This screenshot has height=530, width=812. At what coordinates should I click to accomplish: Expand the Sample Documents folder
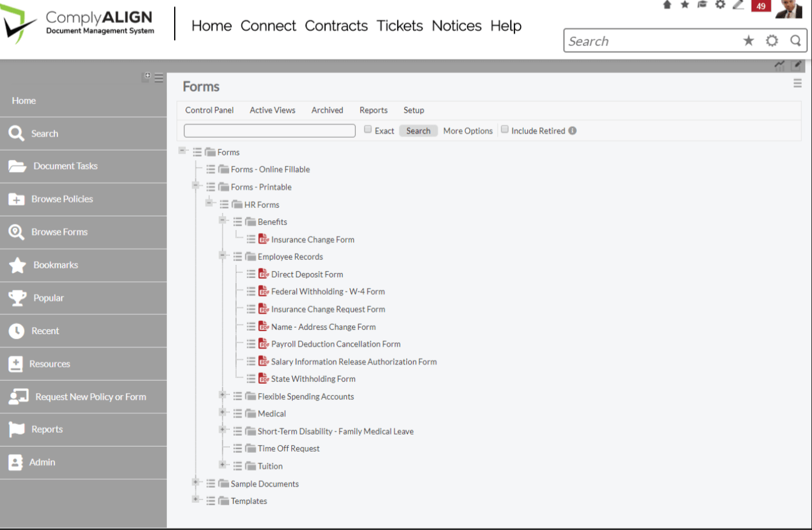click(x=195, y=482)
